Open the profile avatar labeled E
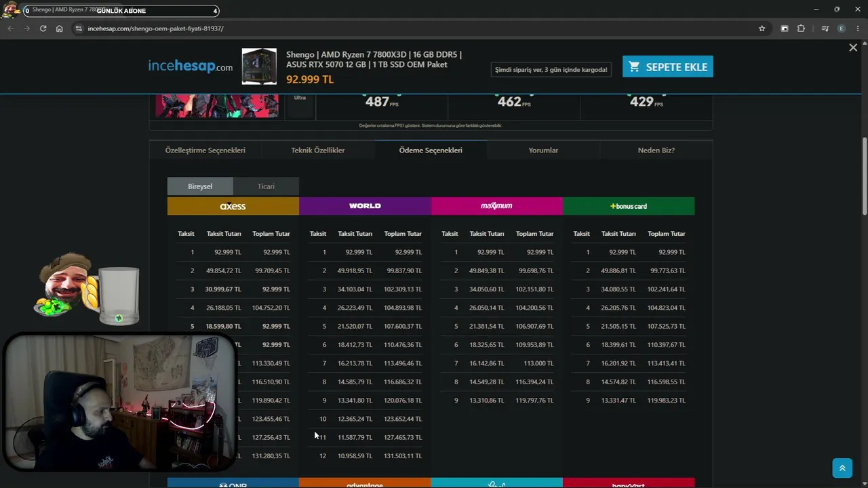Screen dimensions: 868x488 coord(842,28)
